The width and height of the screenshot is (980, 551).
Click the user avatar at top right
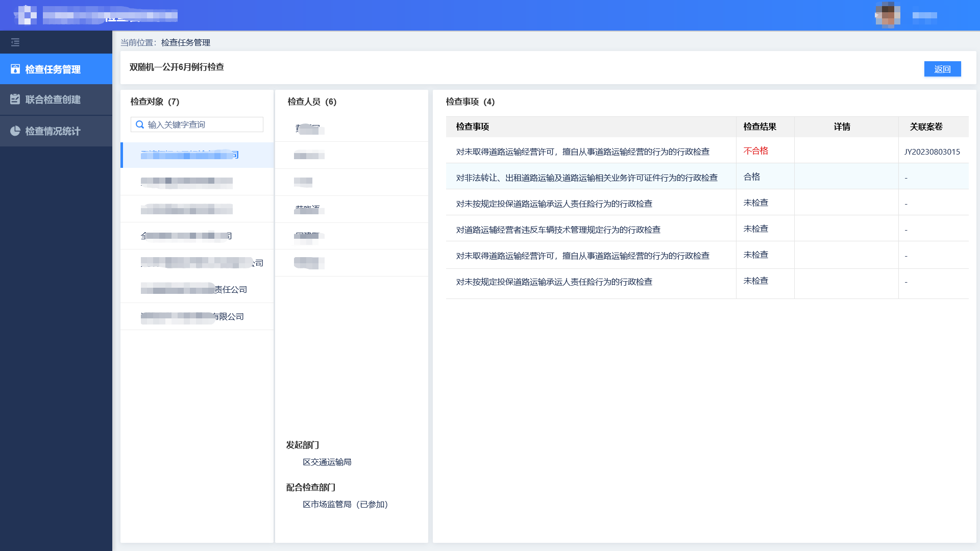(888, 15)
